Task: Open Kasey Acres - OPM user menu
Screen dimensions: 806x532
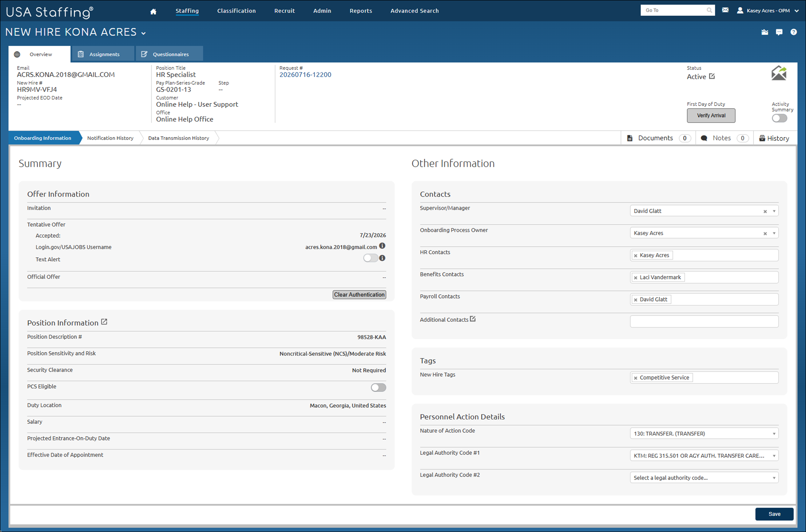Action: tap(768, 11)
